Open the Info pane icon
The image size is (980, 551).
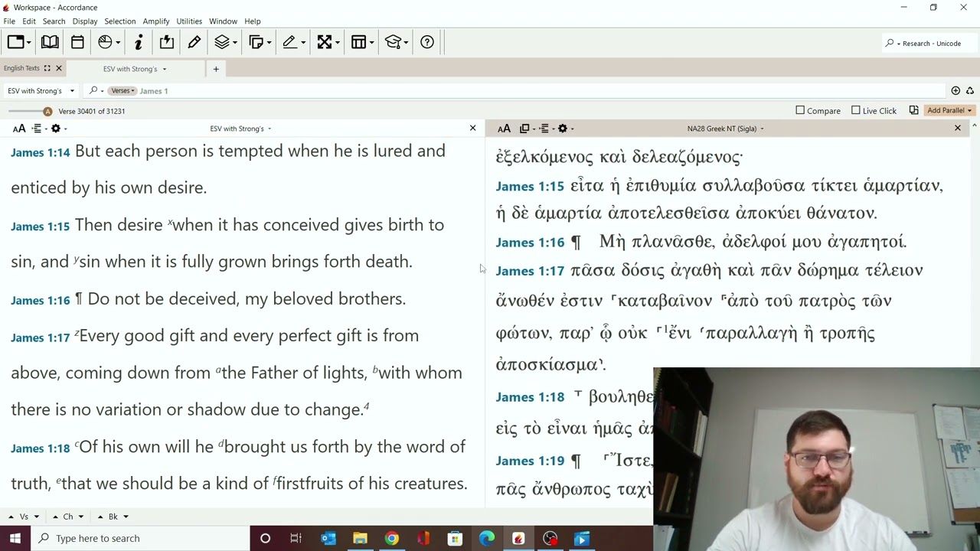[139, 43]
